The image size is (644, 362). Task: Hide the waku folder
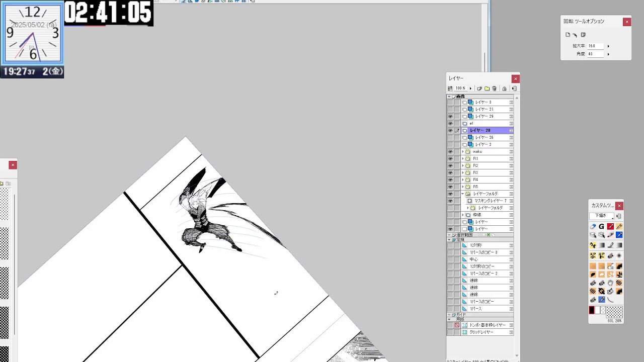coord(450,151)
